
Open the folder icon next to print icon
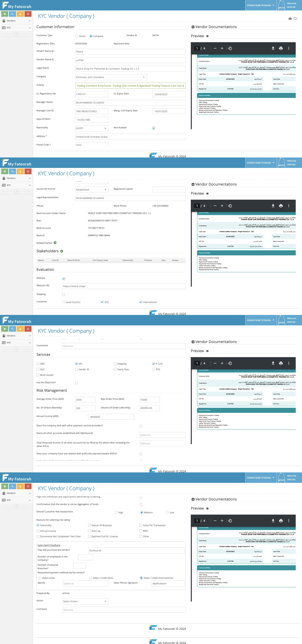coord(295,18)
